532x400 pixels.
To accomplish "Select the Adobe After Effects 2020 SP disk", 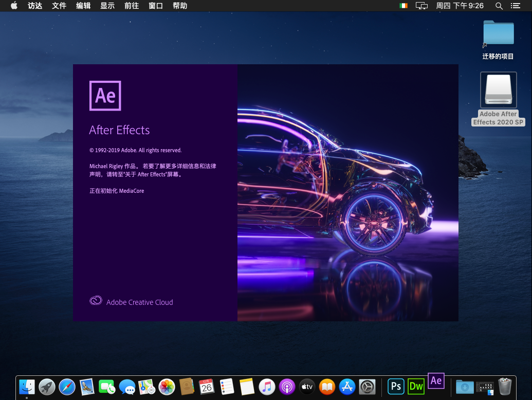I will pyautogui.click(x=498, y=99).
